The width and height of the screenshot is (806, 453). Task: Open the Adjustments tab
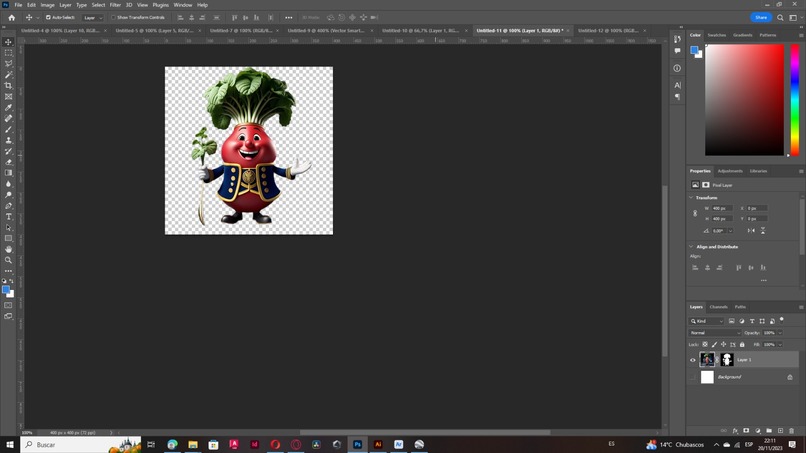730,171
